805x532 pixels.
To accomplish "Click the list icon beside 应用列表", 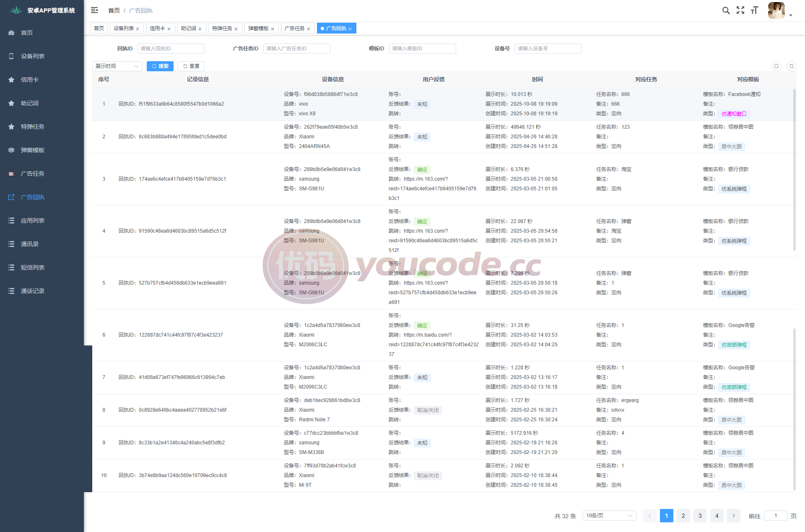I will click(x=11, y=221).
